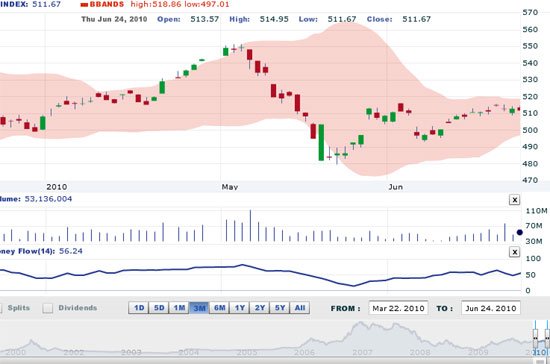The image size is (550, 364).
Task: Edit the FROM date field
Action: [x=398, y=308]
